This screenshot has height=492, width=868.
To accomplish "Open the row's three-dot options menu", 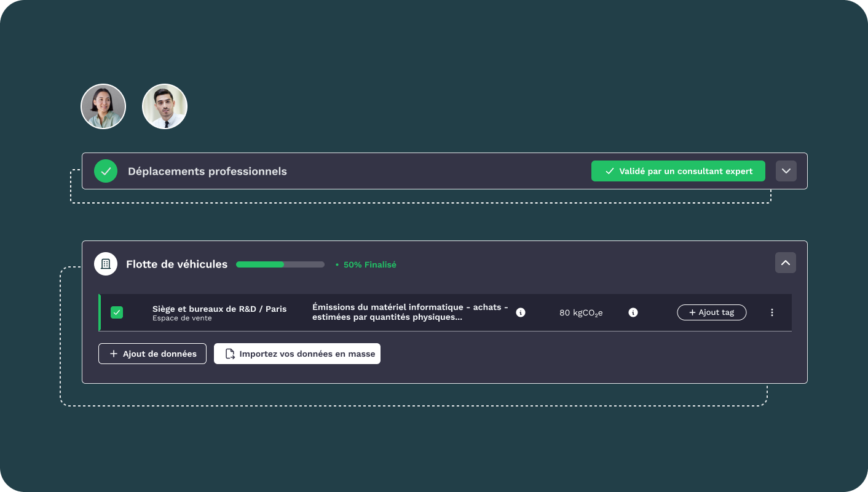I will 772,312.
